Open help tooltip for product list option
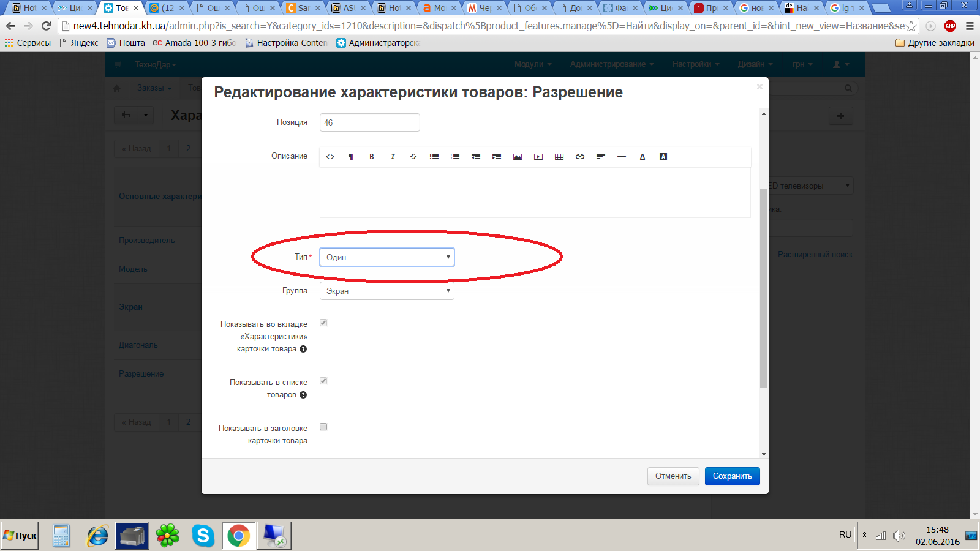Image resolution: width=980 pixels, height=551 pixels. coord(303,395)
